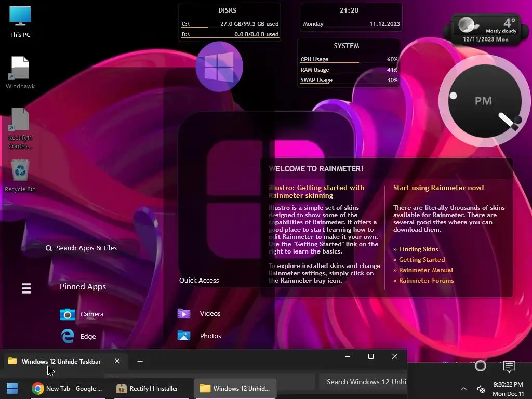Add a new Explorer tab
532x399 pixels.
click(140, 362)
